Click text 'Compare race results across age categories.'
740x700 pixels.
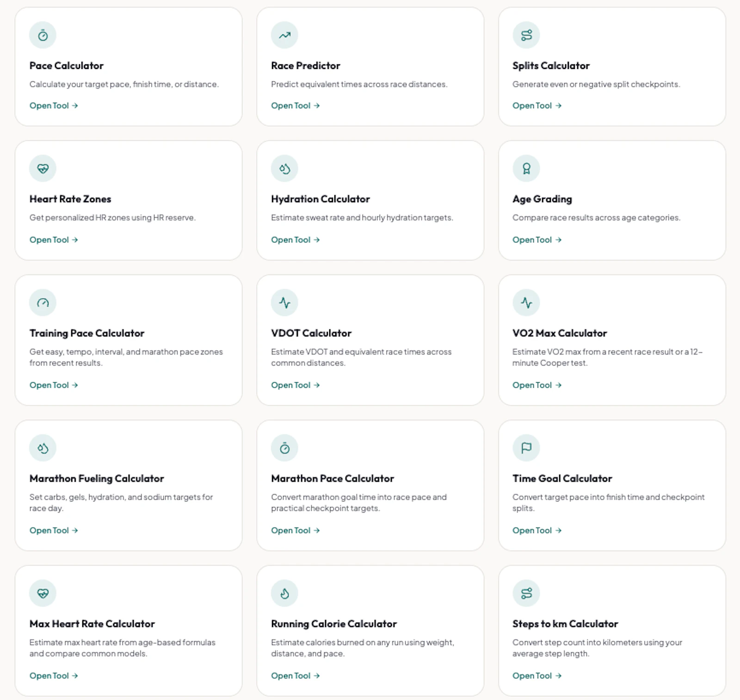597,217
